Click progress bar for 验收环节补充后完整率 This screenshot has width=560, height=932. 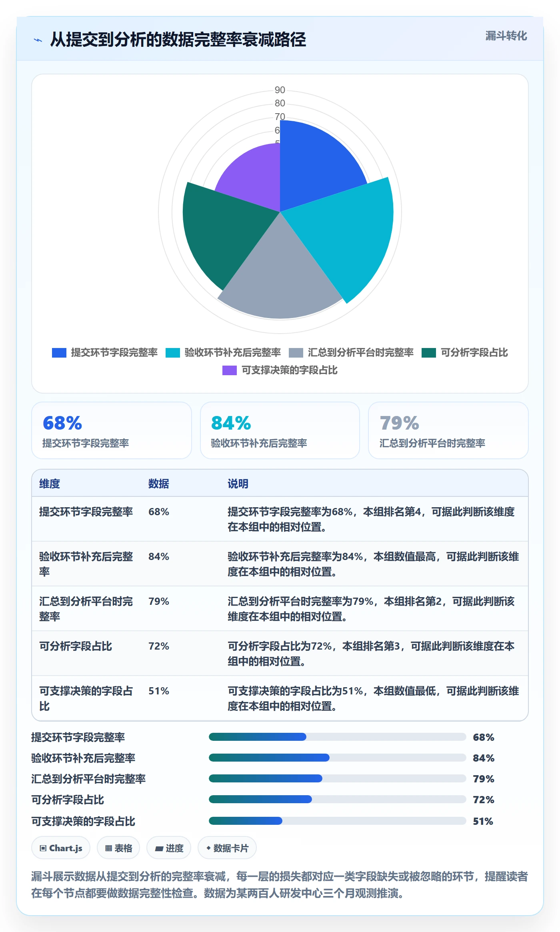pyautogui.click(x=337, y=758)
